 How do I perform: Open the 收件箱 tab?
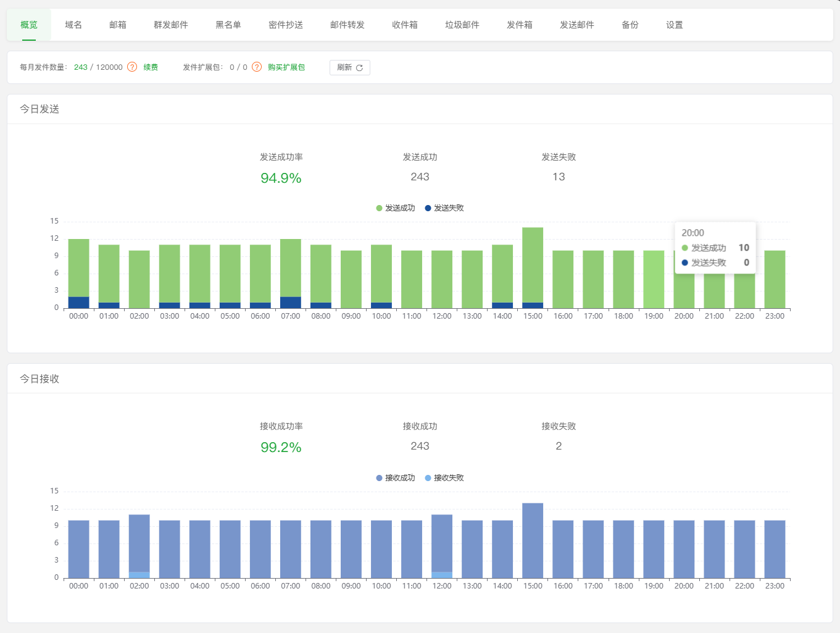(x=405, y=25)
